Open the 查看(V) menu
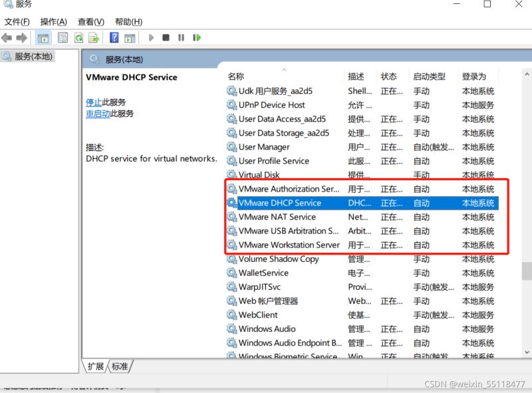This screenshot has width=532, height=393. click(x=91, y=22)
